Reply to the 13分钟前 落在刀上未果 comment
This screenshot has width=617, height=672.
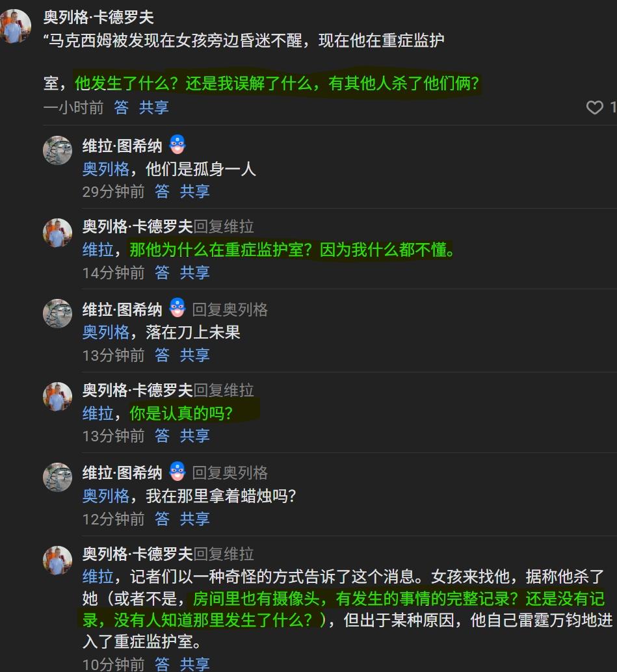tap(162, 355)
